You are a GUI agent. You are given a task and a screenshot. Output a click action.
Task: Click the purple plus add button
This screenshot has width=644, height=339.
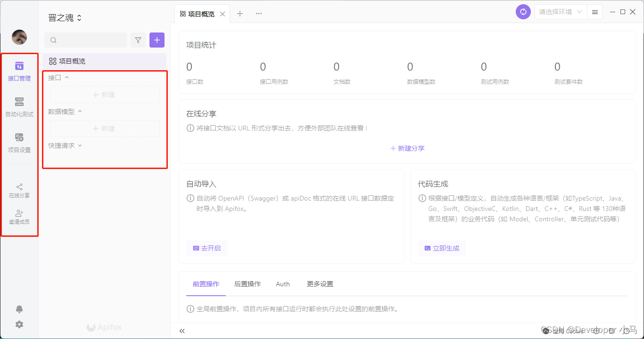point(157,40)
